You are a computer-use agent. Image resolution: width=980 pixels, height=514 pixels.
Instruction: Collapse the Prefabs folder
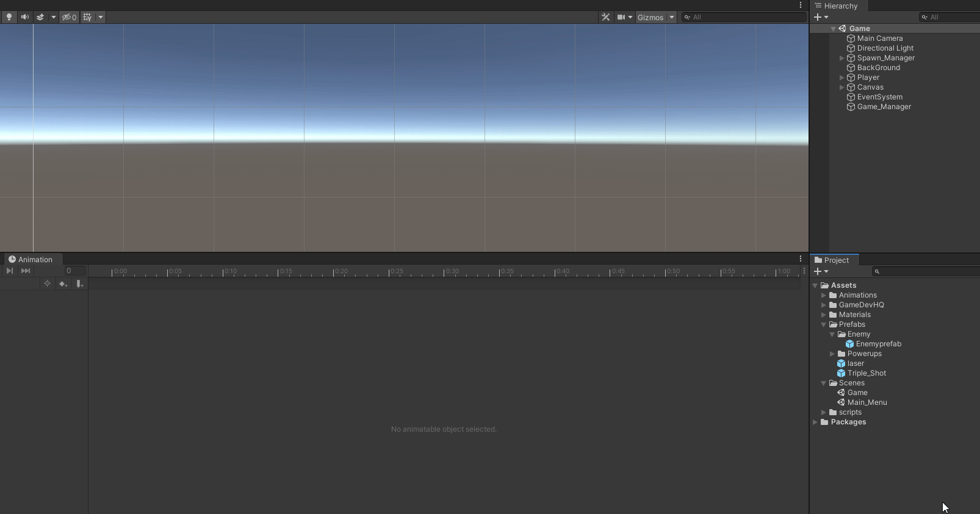(824, 324)
